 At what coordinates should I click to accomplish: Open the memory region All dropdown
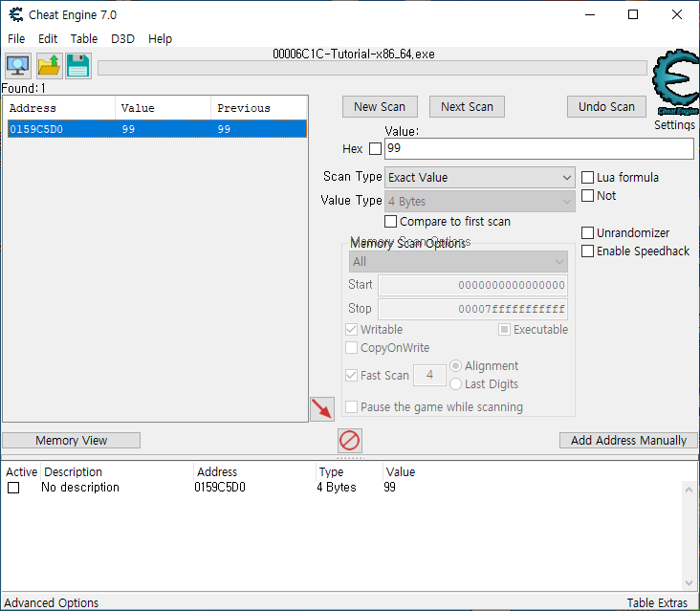coord(458,262)
